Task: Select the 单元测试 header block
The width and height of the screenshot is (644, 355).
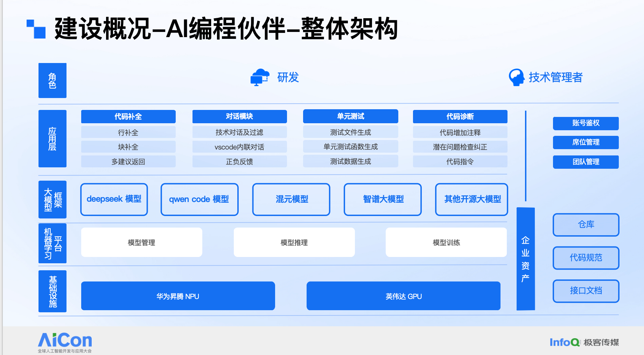Action: tap(351, 116)
